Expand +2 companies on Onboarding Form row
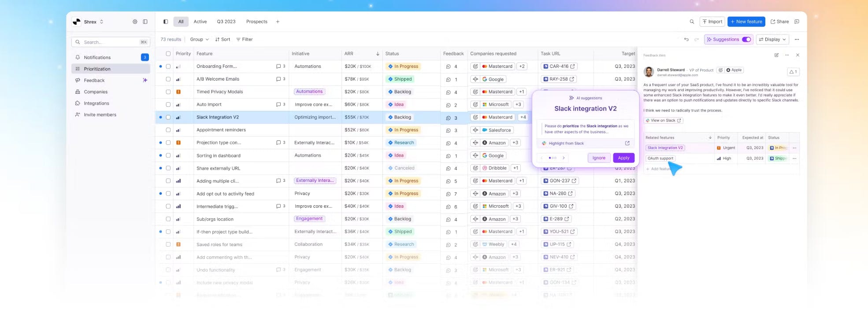The image size is (868, 332). pyautogui.click(x=522, y=66)
